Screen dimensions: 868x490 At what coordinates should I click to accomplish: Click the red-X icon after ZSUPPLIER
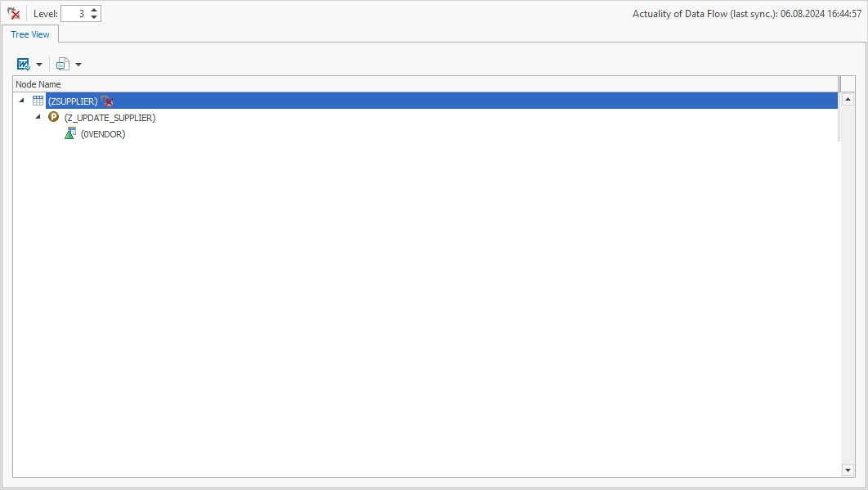pos(107,101)
